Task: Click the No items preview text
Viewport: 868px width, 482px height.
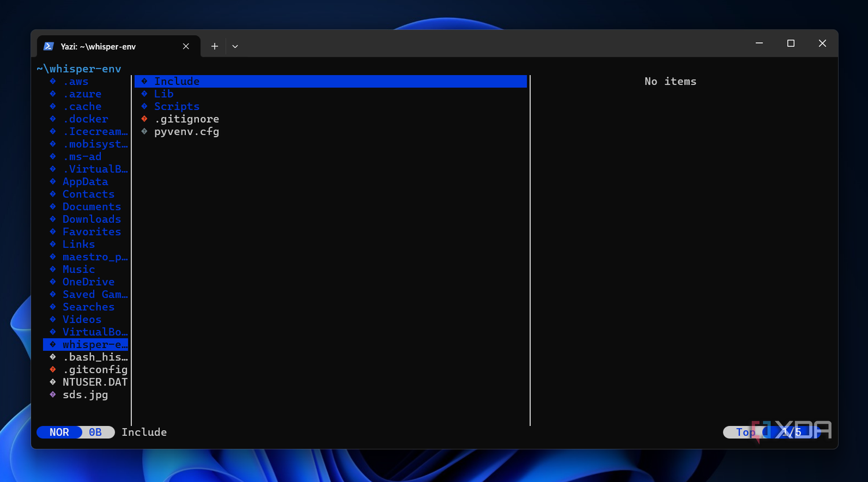Action: [671, 82]
